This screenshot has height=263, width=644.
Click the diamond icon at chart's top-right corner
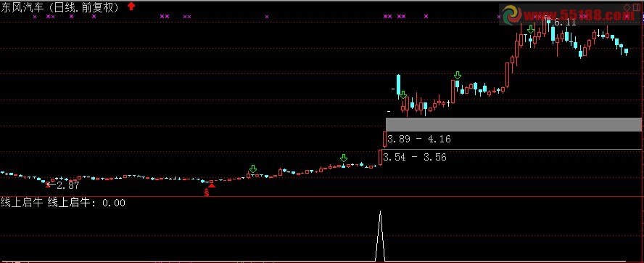[x=627, y=7]
